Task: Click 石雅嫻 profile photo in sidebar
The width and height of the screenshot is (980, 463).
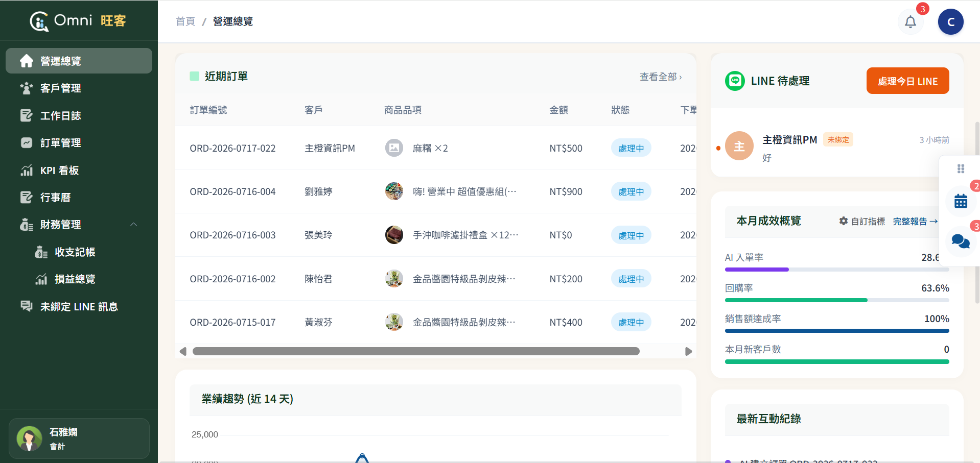Action: pyautogui.click(x=29, y=438)
